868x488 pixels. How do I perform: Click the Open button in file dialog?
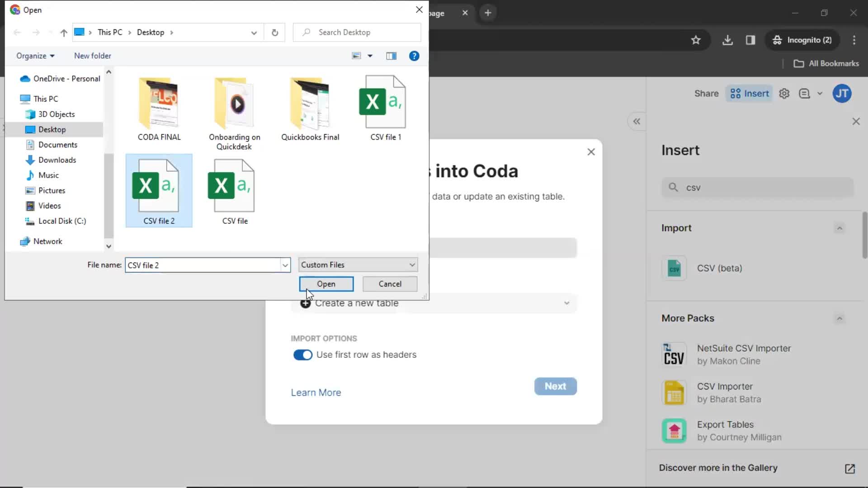tap(326, 284)
